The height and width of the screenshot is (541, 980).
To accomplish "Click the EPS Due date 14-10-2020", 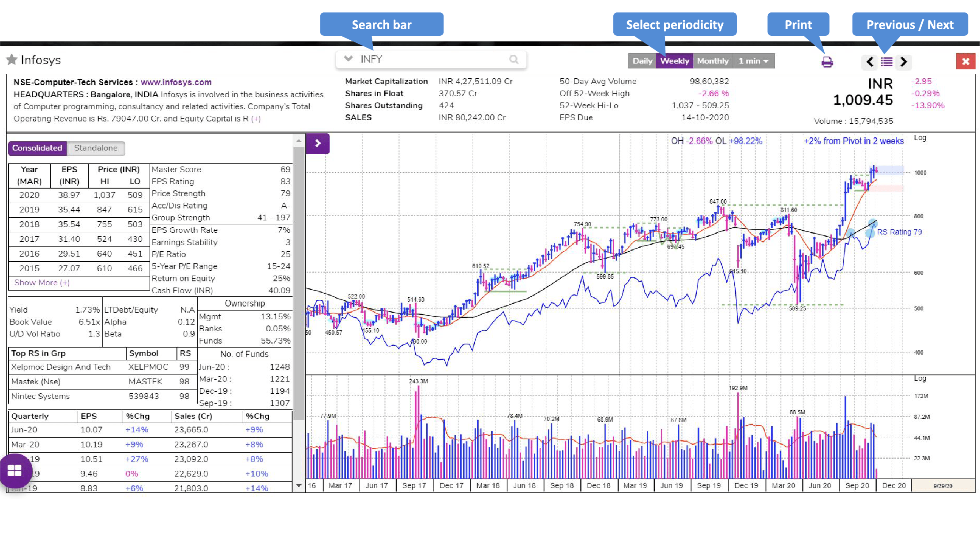I will [x=705, y=117].
